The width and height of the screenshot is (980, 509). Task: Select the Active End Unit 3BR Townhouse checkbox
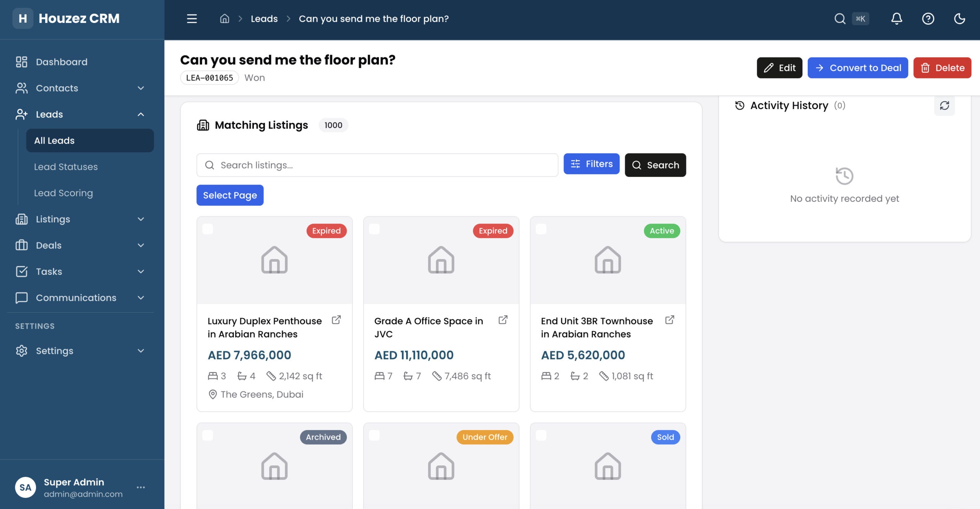[x=541, y=230]
